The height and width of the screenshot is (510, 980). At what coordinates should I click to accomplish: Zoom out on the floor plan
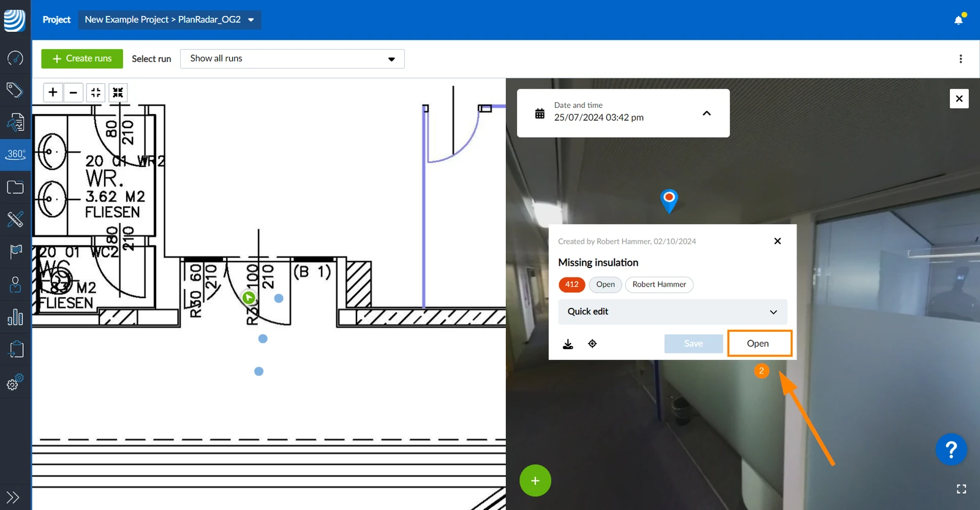pyautogui.click(x=73, y=92)
